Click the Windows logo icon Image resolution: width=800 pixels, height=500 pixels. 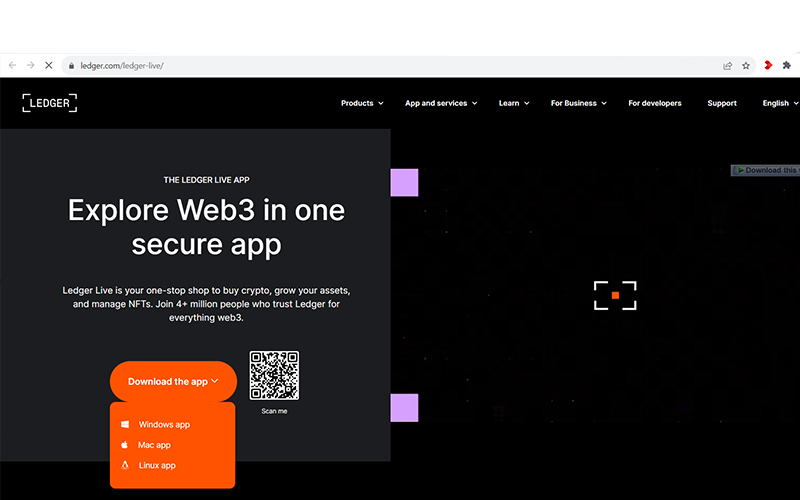click(125, 424)
